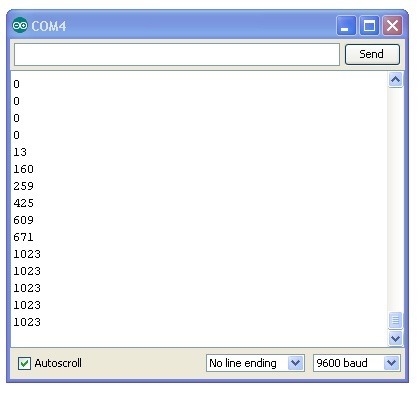Click the scrollbar up arrow
The width and height of the screenshot is (418, 395).
tap(395, 80)
